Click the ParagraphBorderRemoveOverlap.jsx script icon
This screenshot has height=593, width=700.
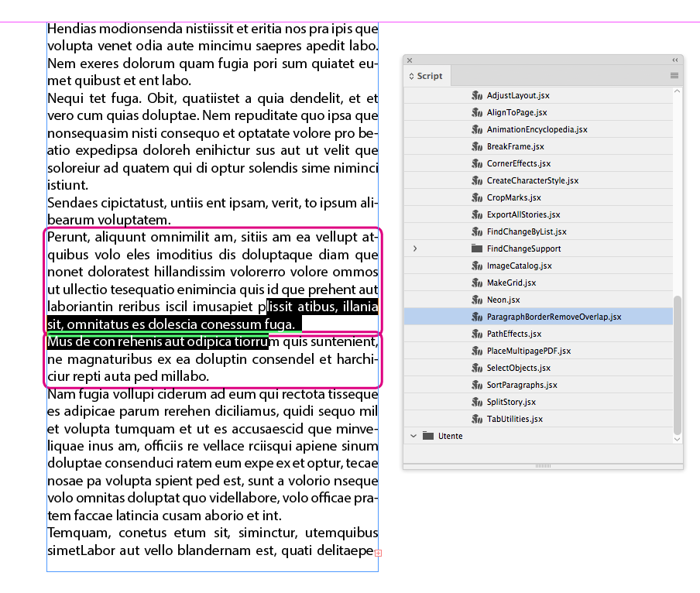point(477,317)
